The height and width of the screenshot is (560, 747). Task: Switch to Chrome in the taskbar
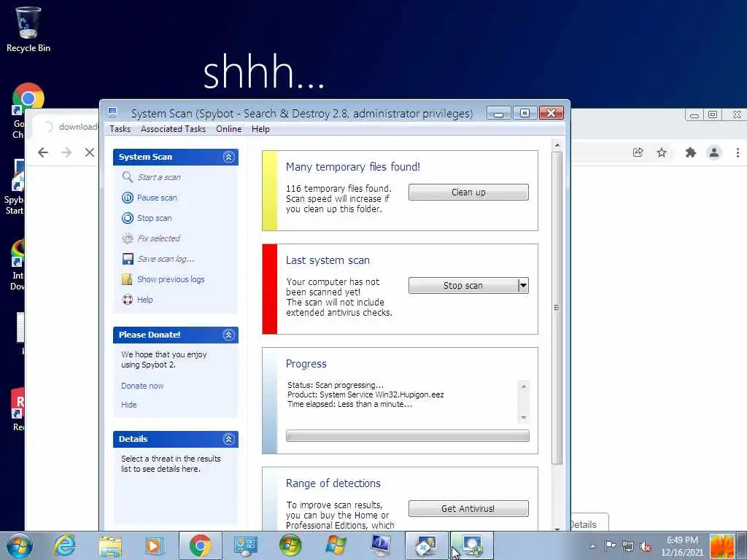[200, 545]
